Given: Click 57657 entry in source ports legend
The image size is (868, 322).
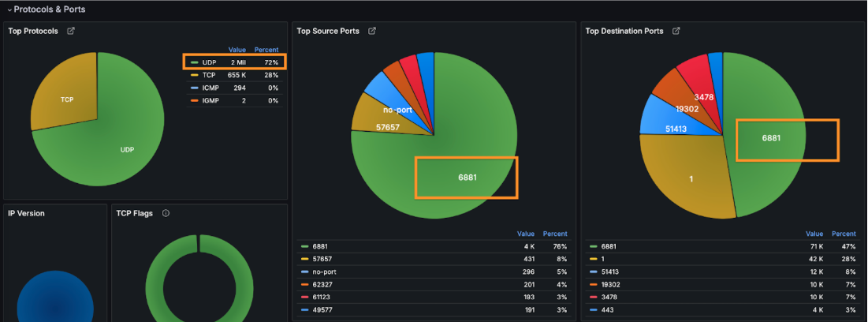Looking at the screenshot, I should coord(322,257).
